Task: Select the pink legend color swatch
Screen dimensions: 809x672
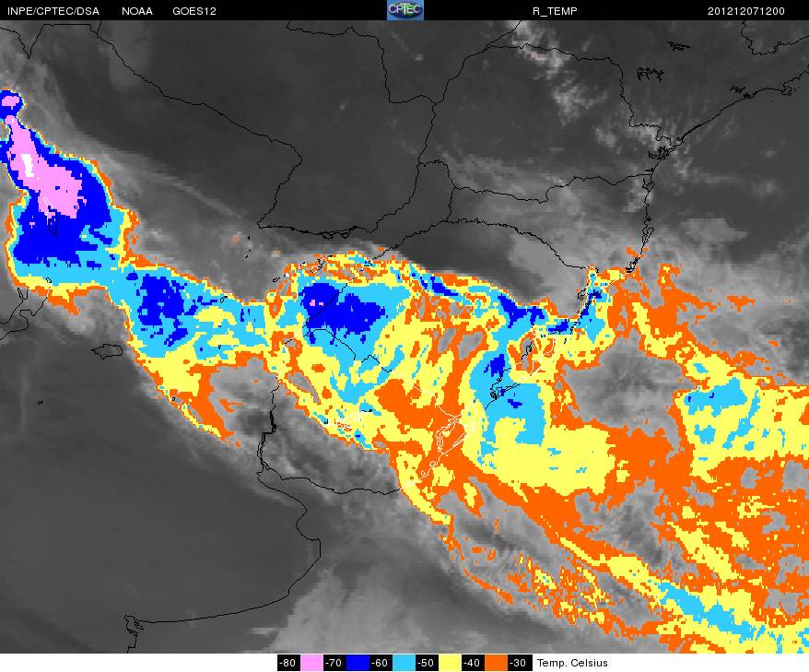Action: click(311, 663)
